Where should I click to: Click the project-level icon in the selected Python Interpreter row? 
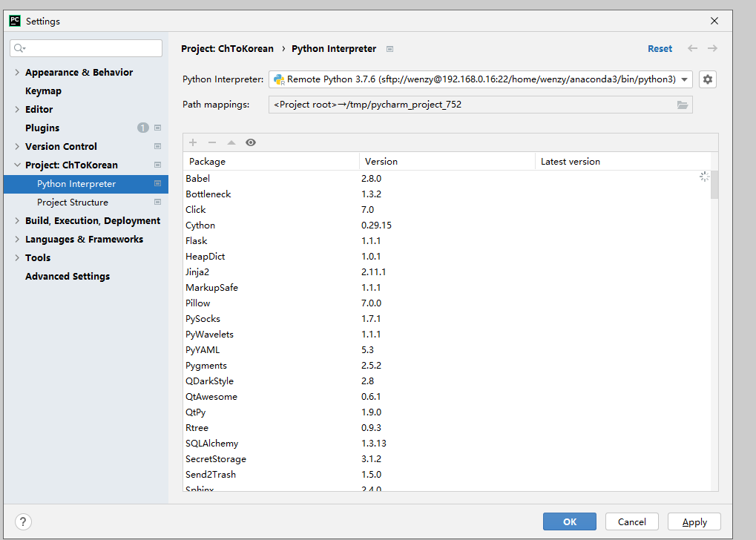click(157, 184)
